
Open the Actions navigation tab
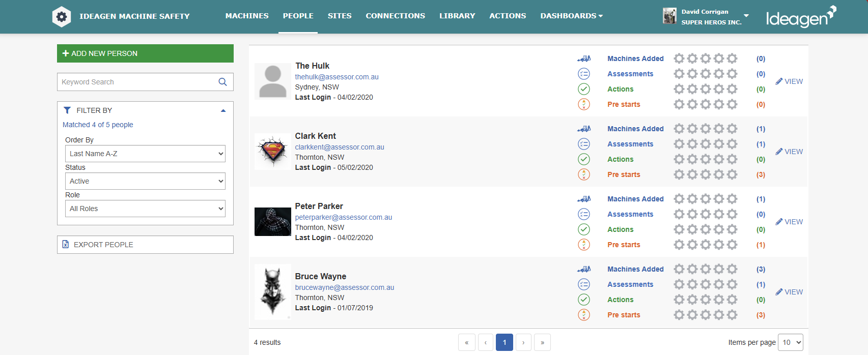508,16
